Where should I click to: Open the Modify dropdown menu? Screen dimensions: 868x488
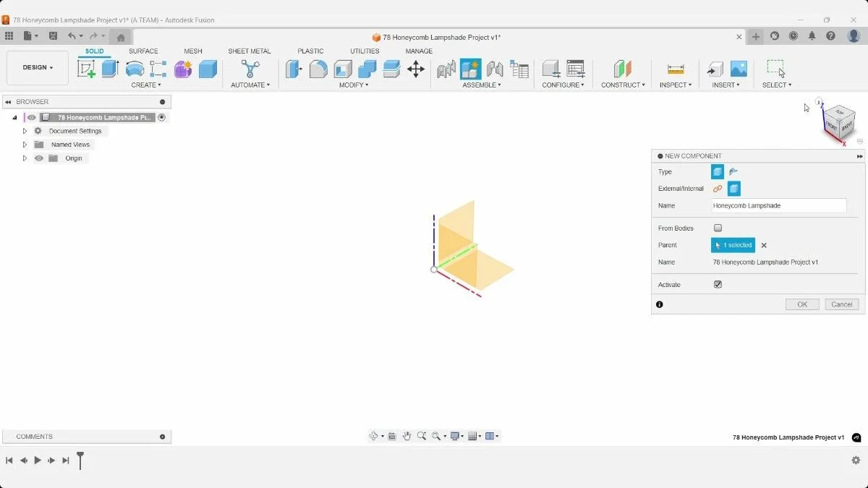coord(354,85)
